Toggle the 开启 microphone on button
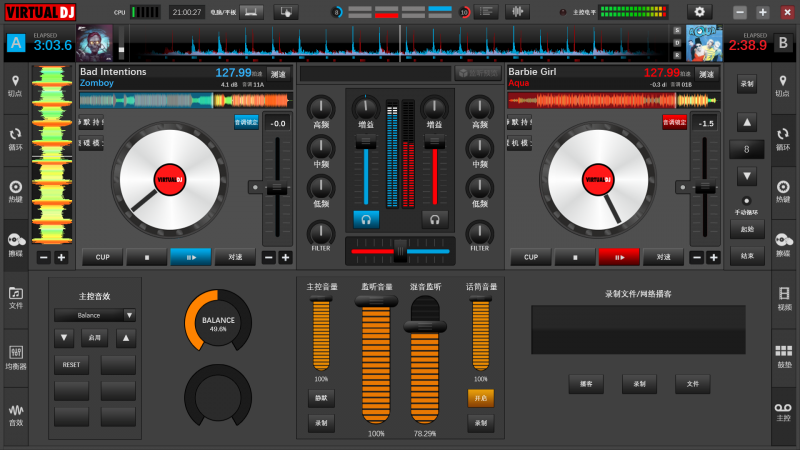This screenshot has height=450, width=800. tap(481, 398)
